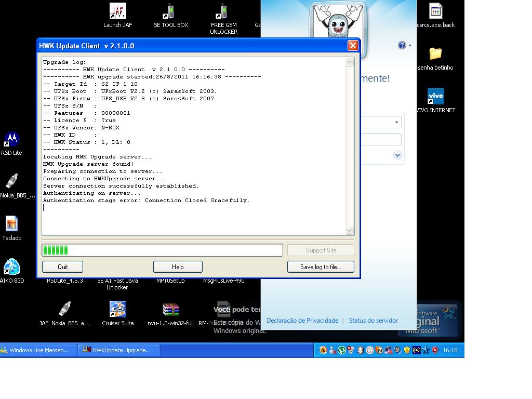532x399 pixels.
Task: Switch to Windows Live Messenger taskbar button
Action: 38,350
